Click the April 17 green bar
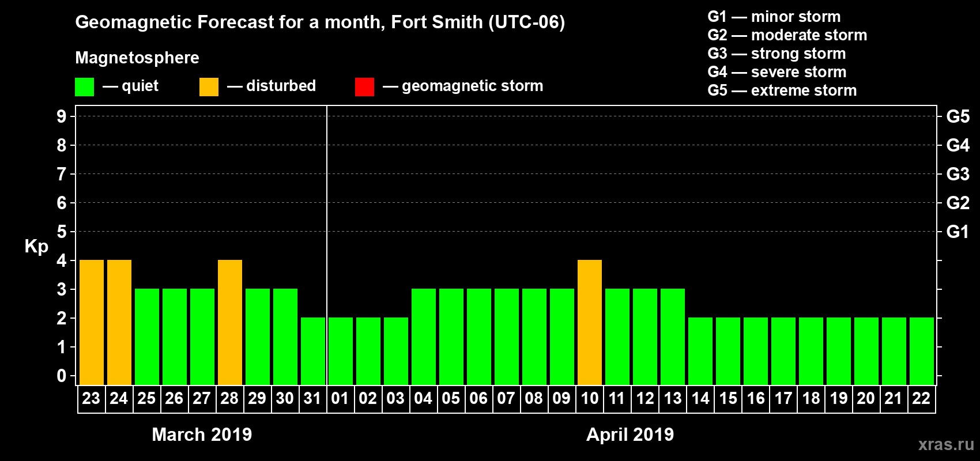Viewport: 980px width, 461px height. click(x=783, y=352)
